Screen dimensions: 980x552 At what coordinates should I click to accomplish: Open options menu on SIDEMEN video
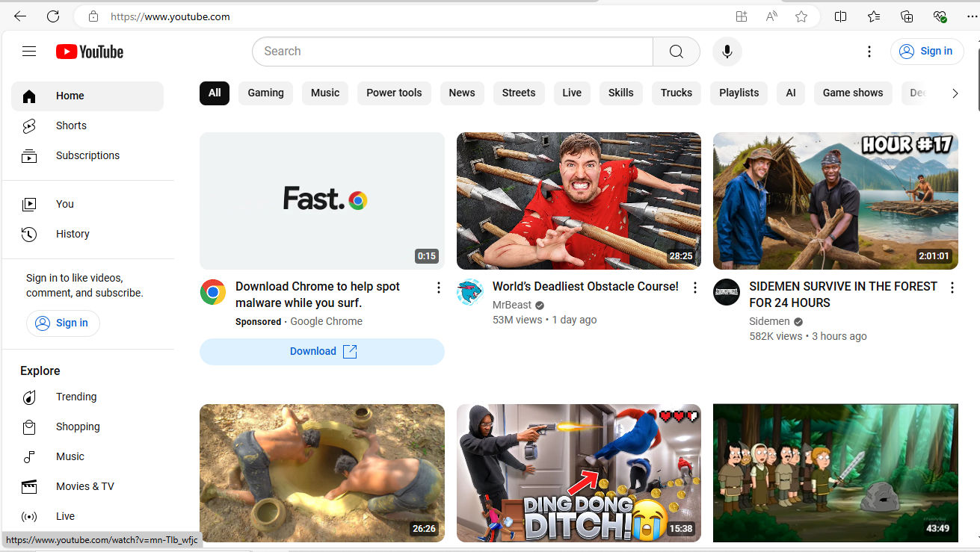click(952, 287)
